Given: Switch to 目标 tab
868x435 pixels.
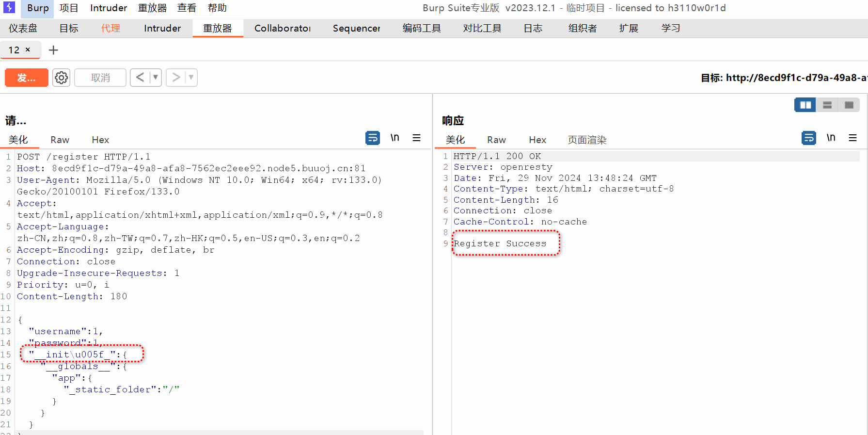Looking at the screenshot, I should coord(69,28).
